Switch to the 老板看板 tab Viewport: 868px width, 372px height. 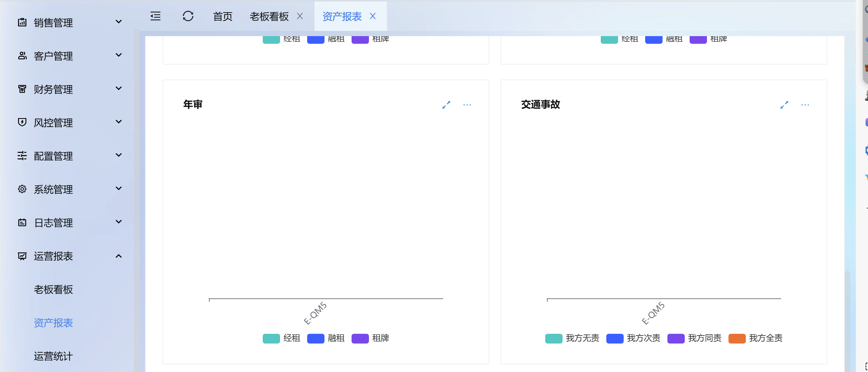pyautogui.click(x=269, y=16)
